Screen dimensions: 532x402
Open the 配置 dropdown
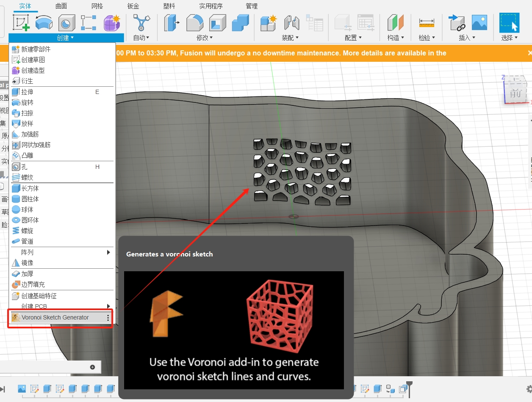pyautogui.click(x=353, y=38)
